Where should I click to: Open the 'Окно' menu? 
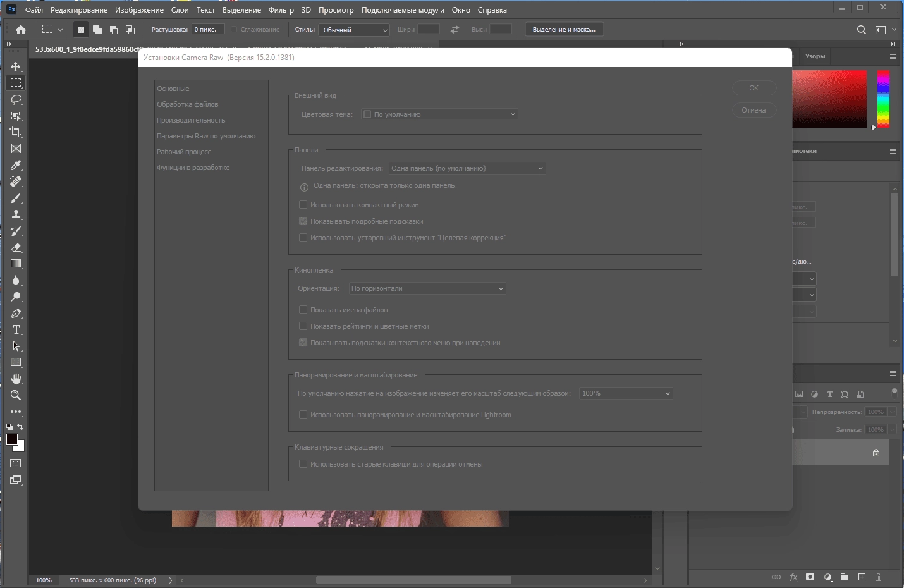click(x=461, y=10)
